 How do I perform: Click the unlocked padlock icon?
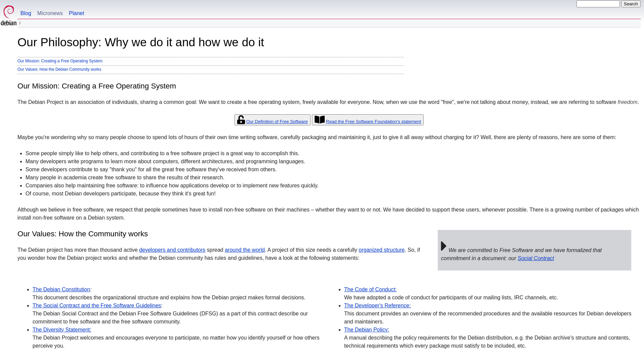tap(241, 120)
